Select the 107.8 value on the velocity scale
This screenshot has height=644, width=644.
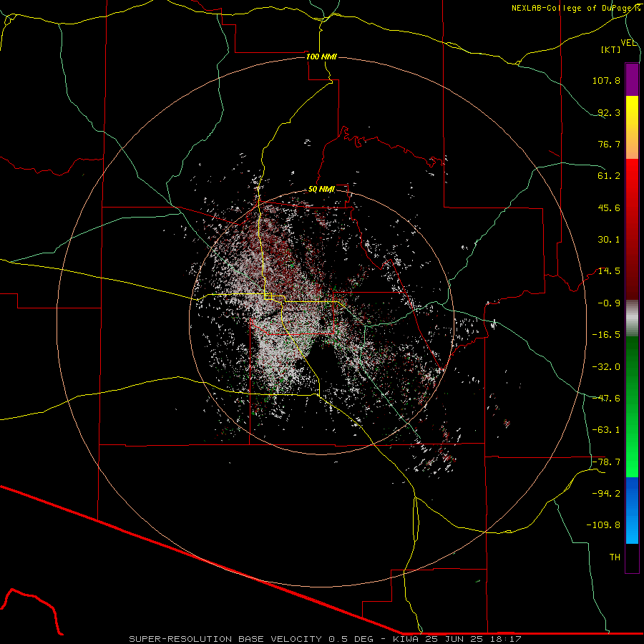pos(606,80)
